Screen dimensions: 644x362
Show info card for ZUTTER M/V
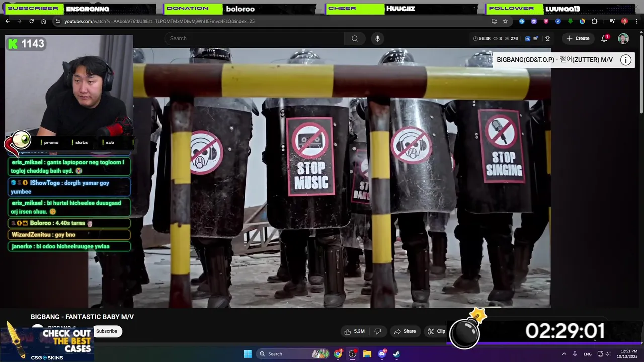pyautogui.click(x=625, y=60)
